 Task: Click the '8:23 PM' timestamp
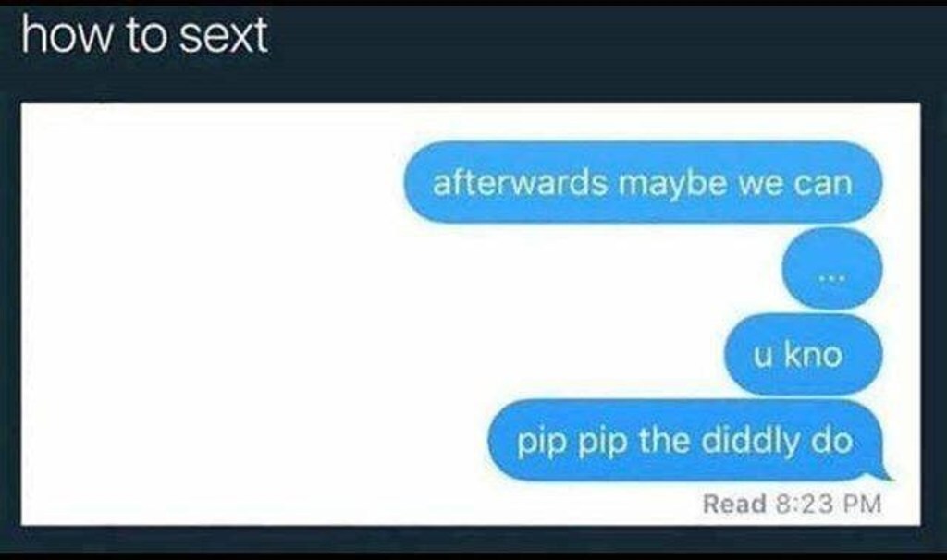[x=828, y=504]
